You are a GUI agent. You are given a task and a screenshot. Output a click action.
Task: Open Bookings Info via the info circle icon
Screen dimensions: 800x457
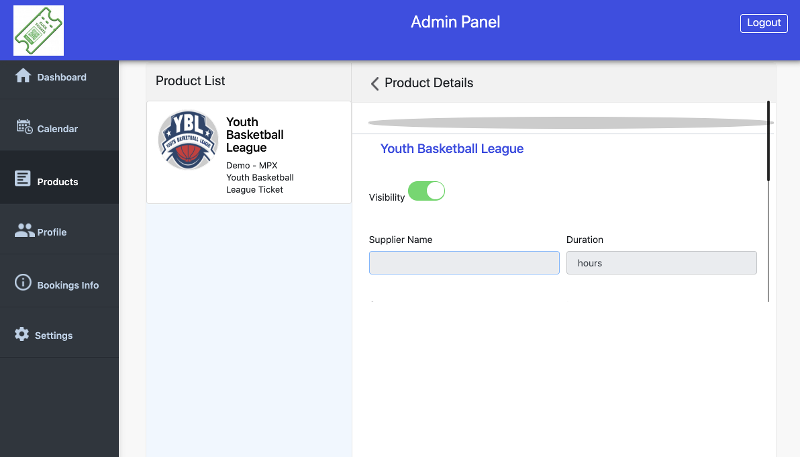click(x=23, y=282)
